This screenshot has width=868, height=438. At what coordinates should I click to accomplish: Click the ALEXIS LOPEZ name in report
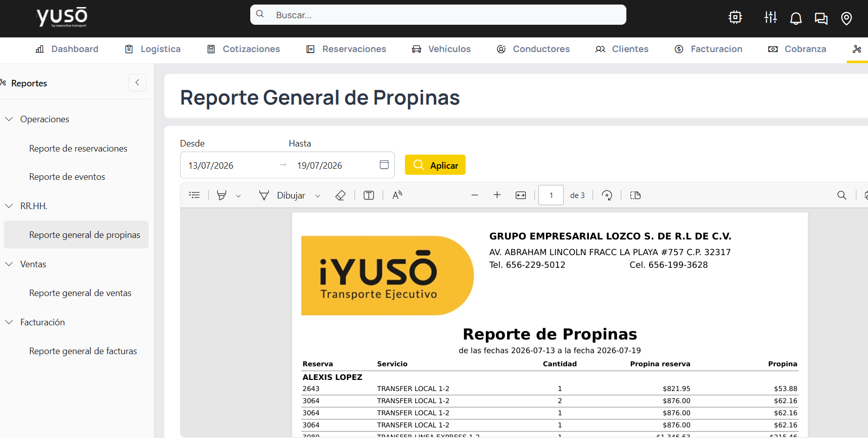pos(332,377)
